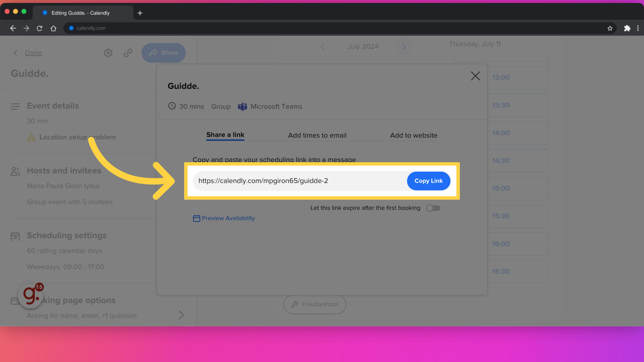The height and width of the screenshot is (362, 644).
Task: Select the Share a link tab
Action: pyautogui.click(x=225, y=135)
